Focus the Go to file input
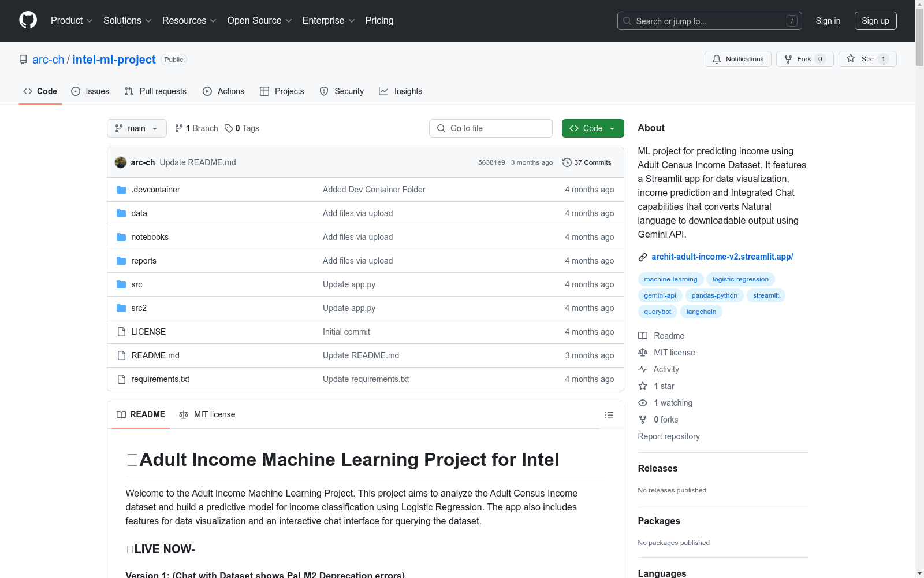Screen dimensions: 924x578 491,128
